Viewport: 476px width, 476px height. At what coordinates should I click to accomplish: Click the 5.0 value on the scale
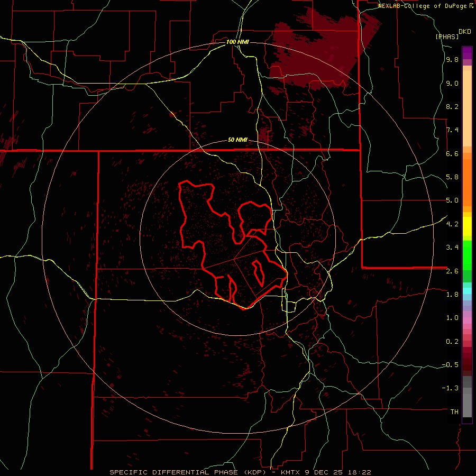pos(452,200)
